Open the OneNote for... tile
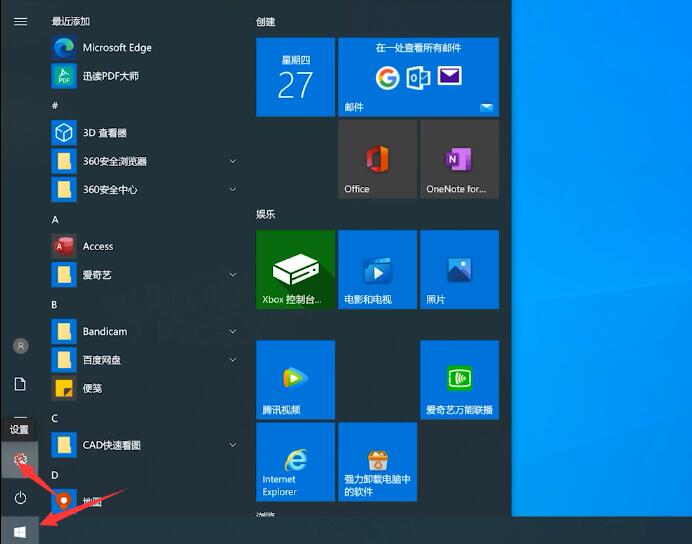 459,159
